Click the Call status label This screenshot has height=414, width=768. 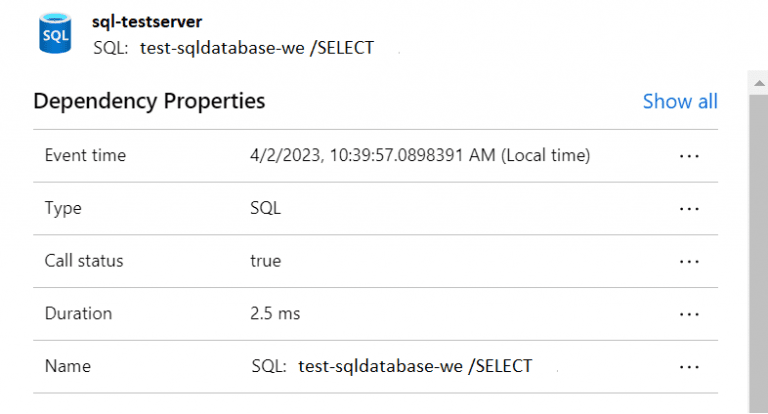(84, 261)
